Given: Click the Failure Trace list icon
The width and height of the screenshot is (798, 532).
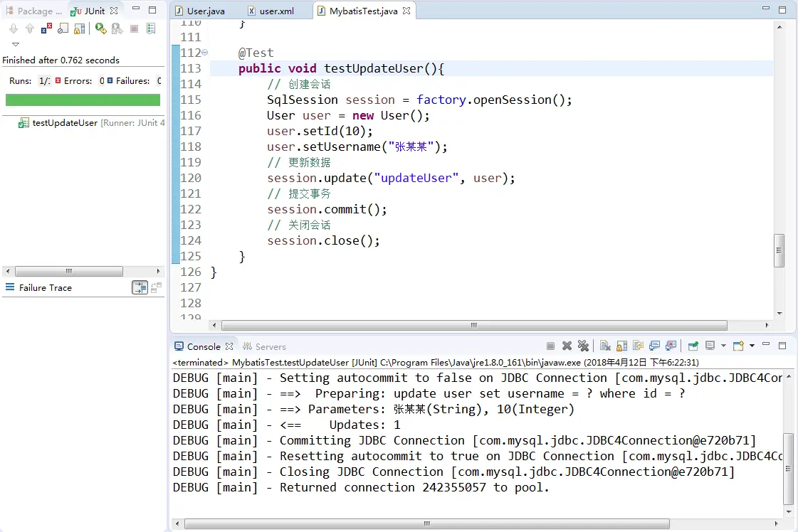Looking at the screenshot, I should coord(10,287).
